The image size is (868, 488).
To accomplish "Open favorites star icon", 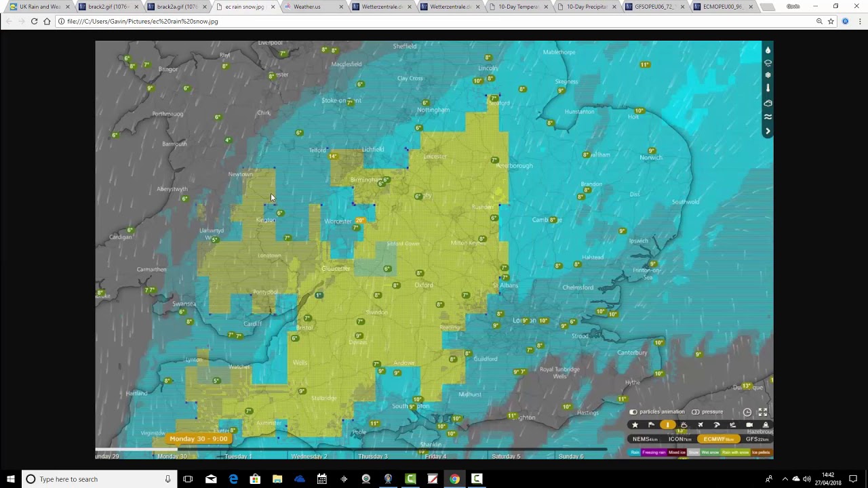I will pyautogui.click(x=635, y=425).
